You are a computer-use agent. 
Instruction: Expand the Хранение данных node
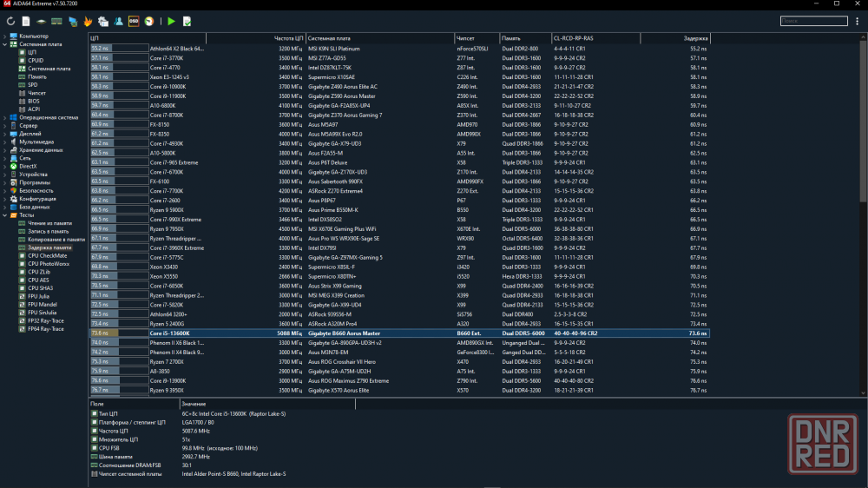(5, 150)
